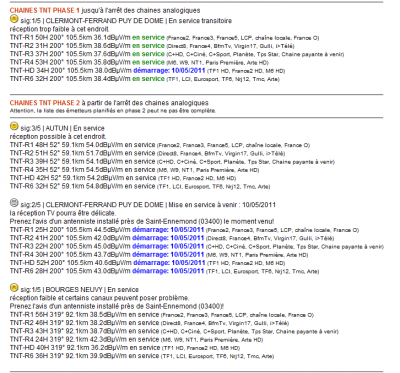Click the 'sig:3/5 | AUTUN | En service' line
The height and width of the screenshot is (373, 400).
point(62,128)
